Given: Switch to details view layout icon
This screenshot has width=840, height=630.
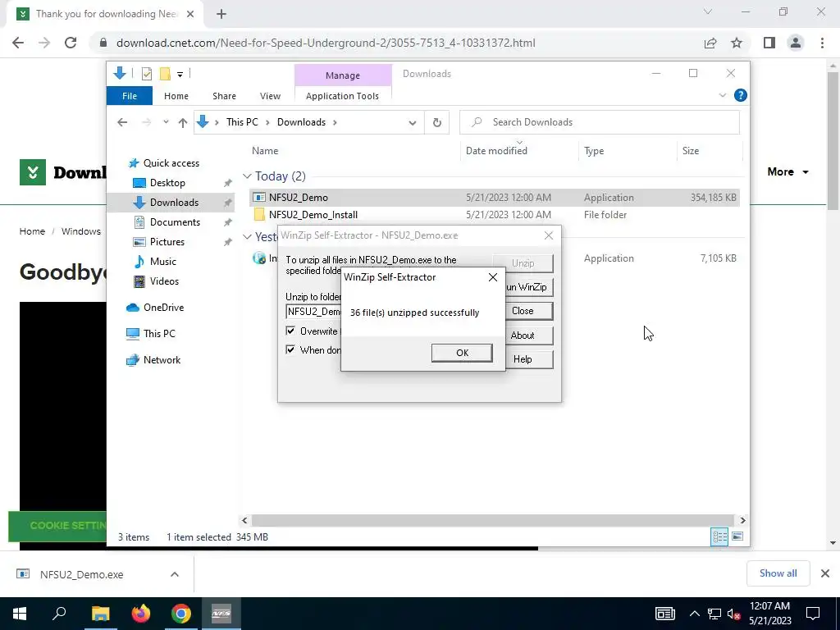Looking at the screenshot, I should pyautogui.click(x=719, y=536).
